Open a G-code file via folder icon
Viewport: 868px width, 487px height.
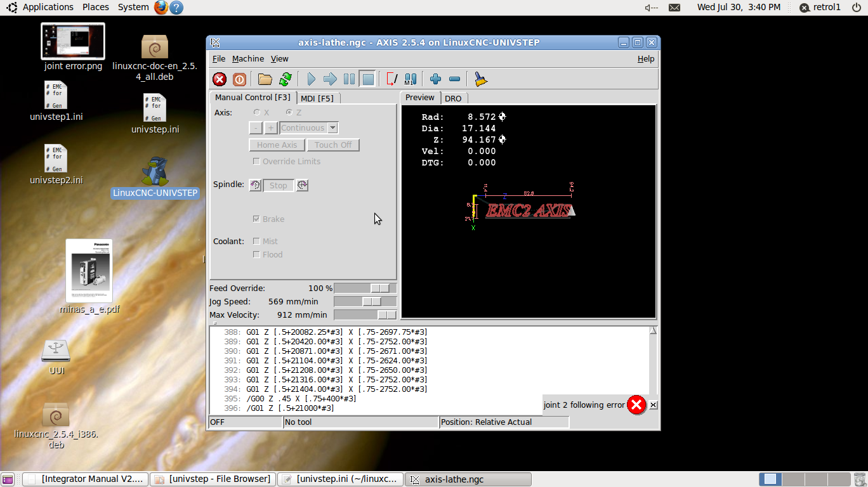coord(265,79)
